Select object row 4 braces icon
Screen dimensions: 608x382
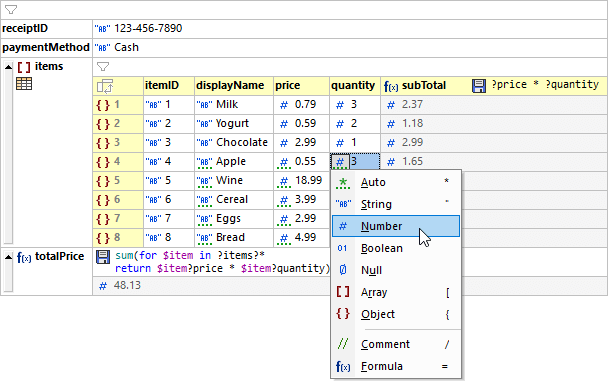point(103,162)
